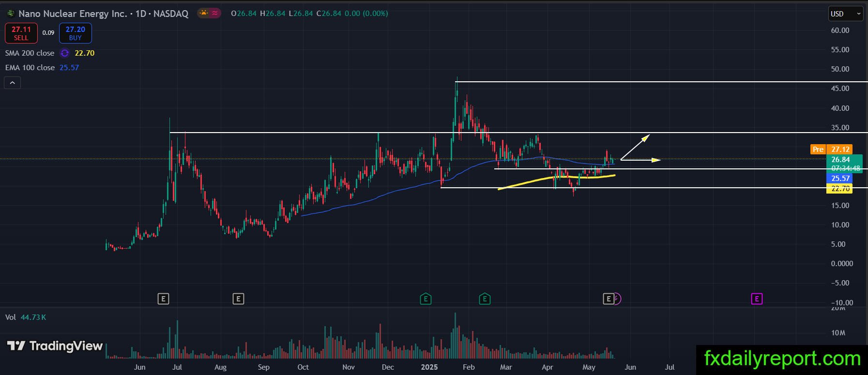Viewport: 868px width, 375px height.
Task: Click the yellow 22.70 label on the price scale
Action: 839,189
